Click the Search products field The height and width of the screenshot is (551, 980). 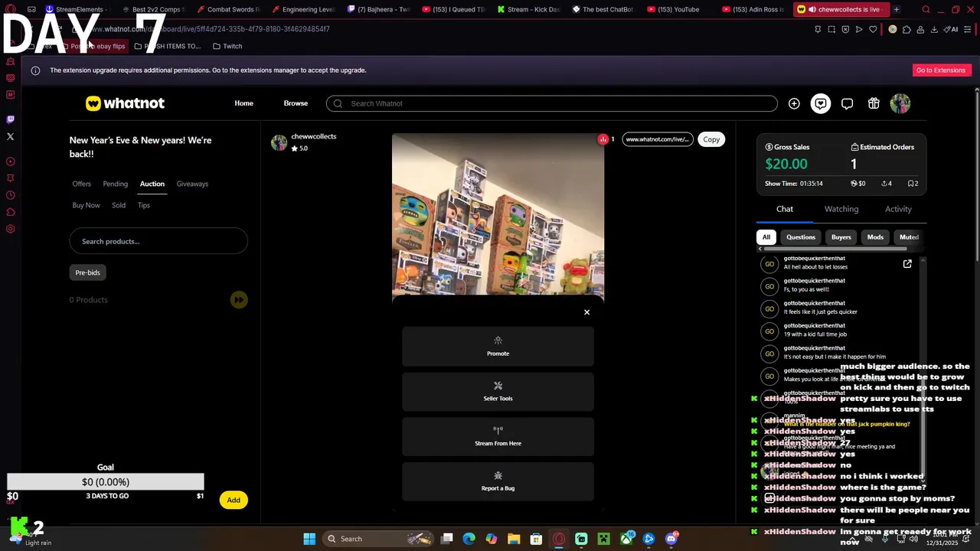tap(158, 241)
